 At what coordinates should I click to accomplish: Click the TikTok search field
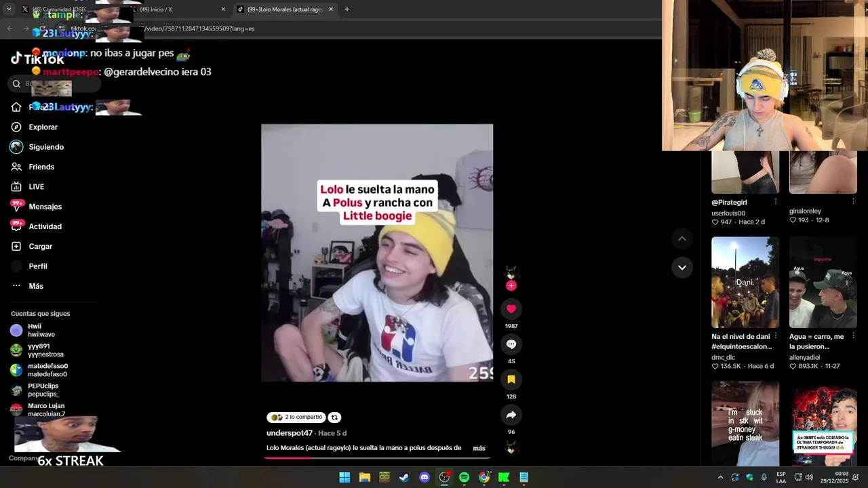tap(54, 83)
